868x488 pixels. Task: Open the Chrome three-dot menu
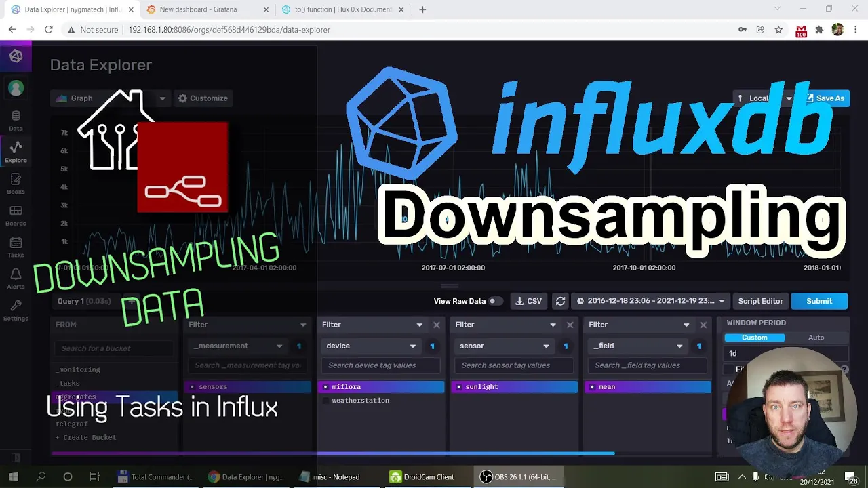856,30
